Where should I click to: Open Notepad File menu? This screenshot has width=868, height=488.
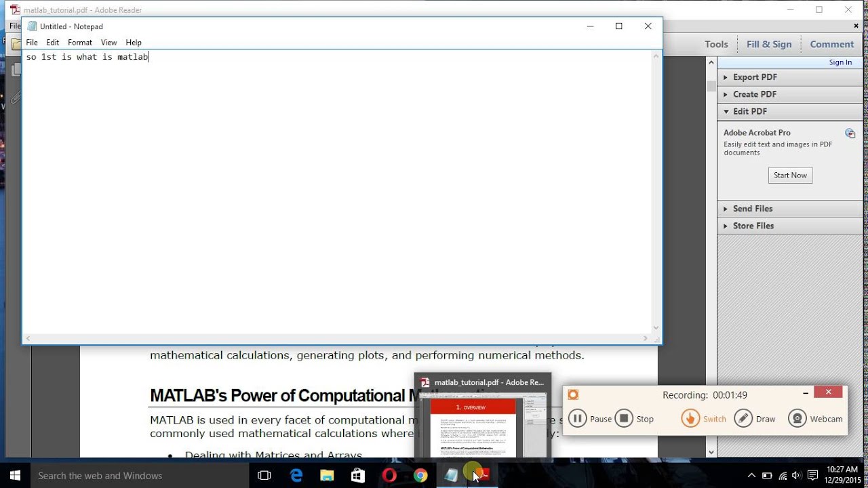pos(32,42)
